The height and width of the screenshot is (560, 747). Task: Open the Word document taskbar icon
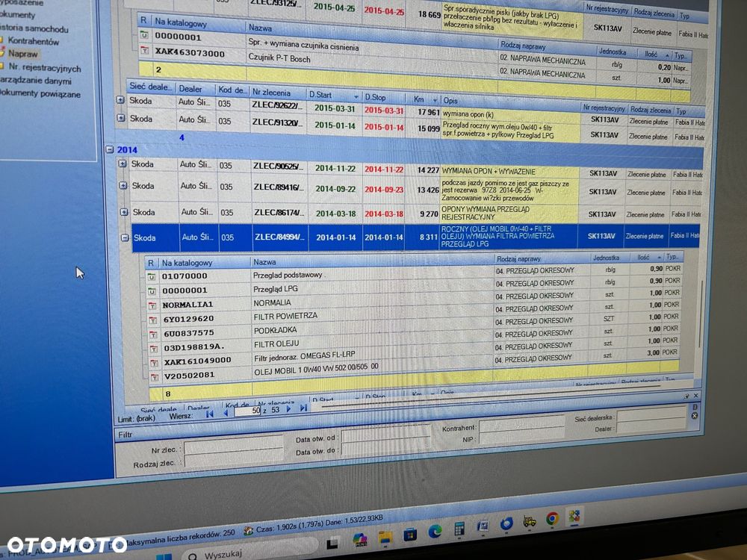point(482,526)
